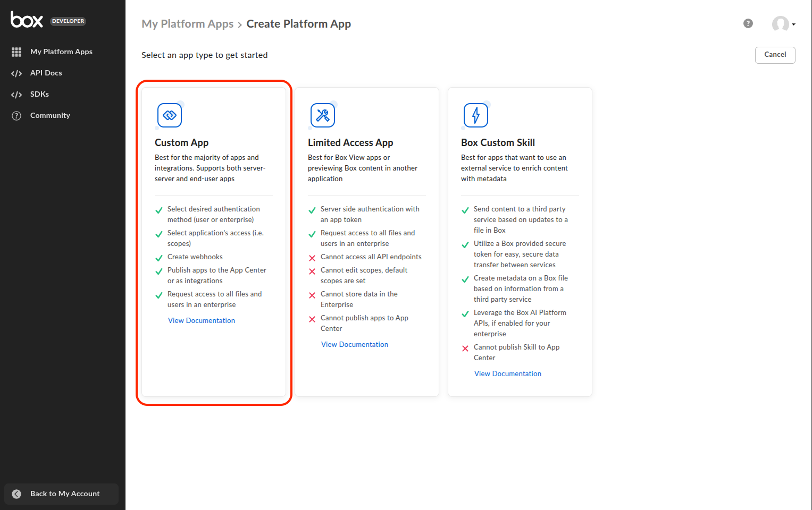Click checkmark beside 'Server side authentication'
Screen dimensions: 812x510
click(312, 210)
